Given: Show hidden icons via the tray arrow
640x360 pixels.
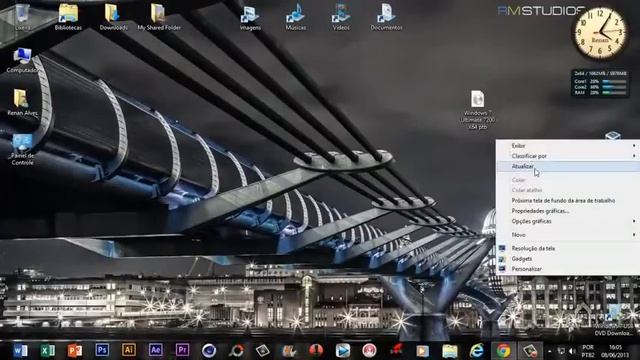Looking at the screenshot, I should click(549, 351).
